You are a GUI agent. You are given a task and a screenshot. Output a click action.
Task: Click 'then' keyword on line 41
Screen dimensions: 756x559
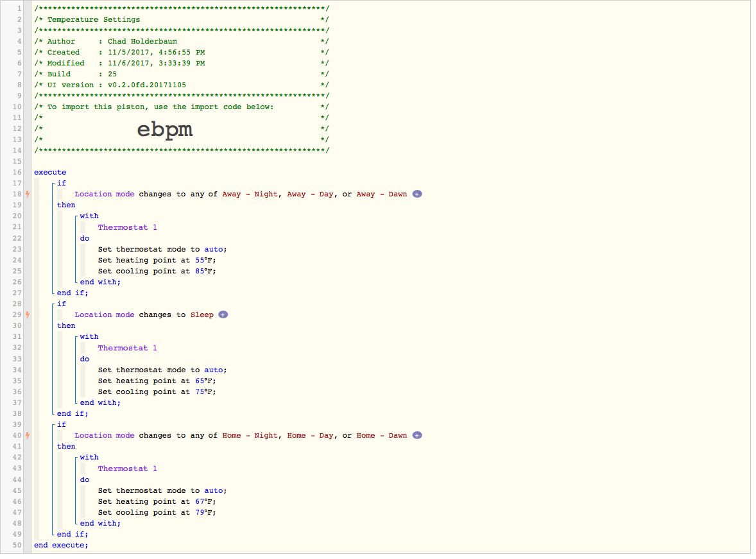coord(66,446)
